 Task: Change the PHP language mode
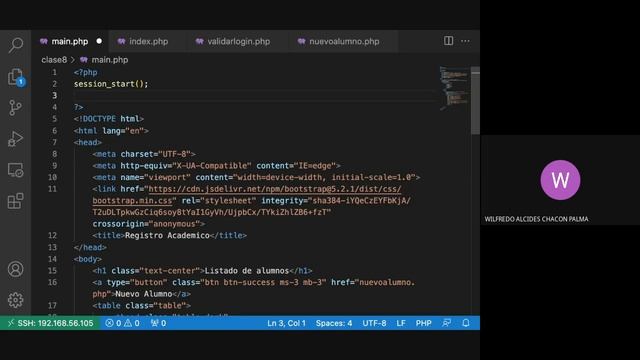coord(423,323)
